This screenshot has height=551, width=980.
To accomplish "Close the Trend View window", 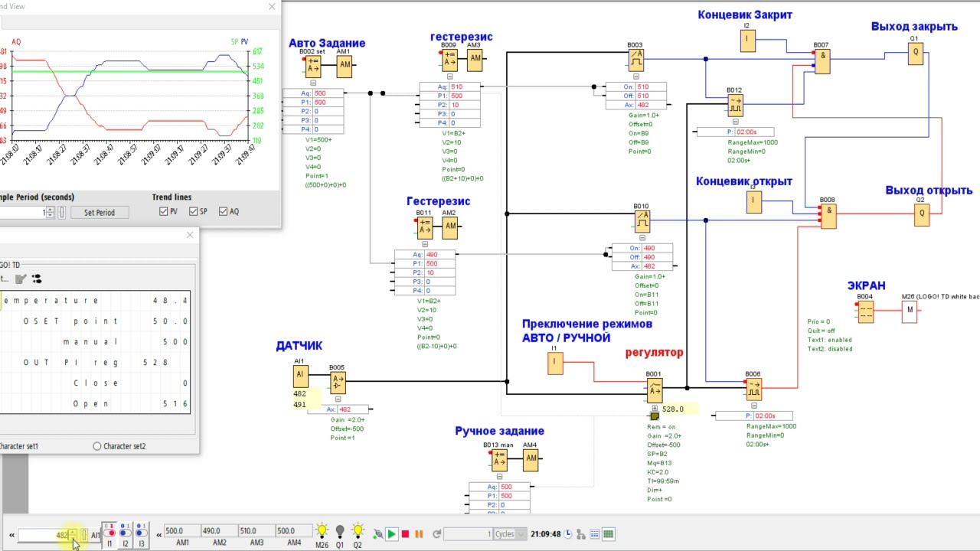I will [272, 7].
